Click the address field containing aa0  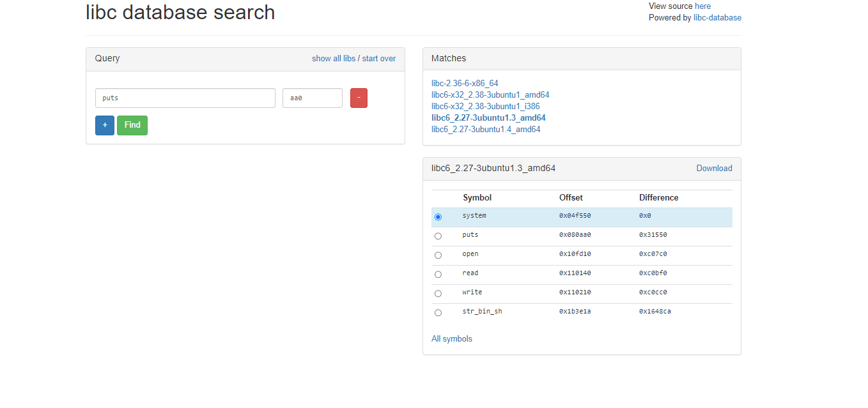312,98
